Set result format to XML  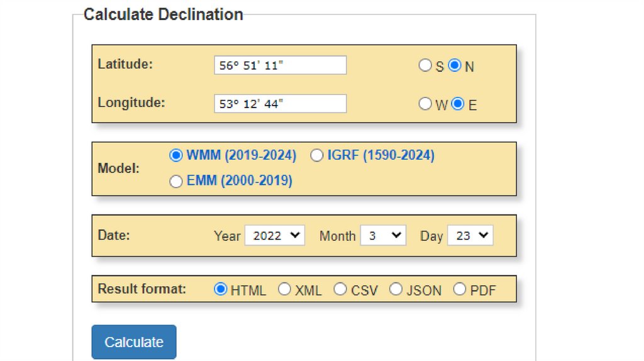coord(285,289)
